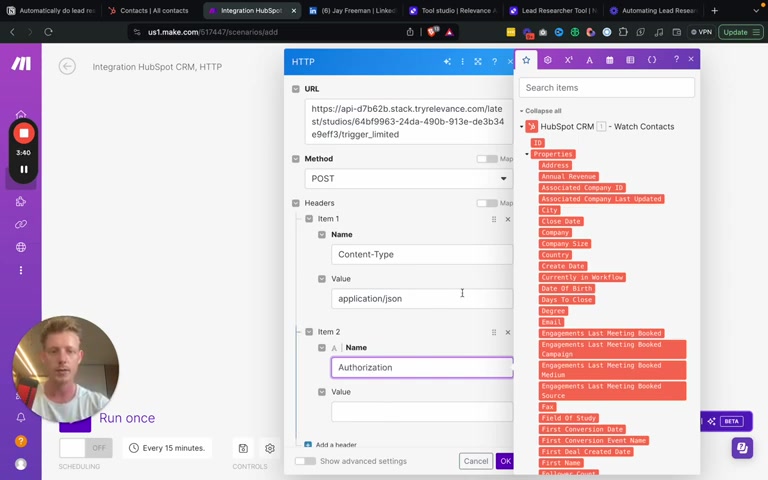Click the save scenario disk icon
The image size is (768, 480).
coord(243,448)
